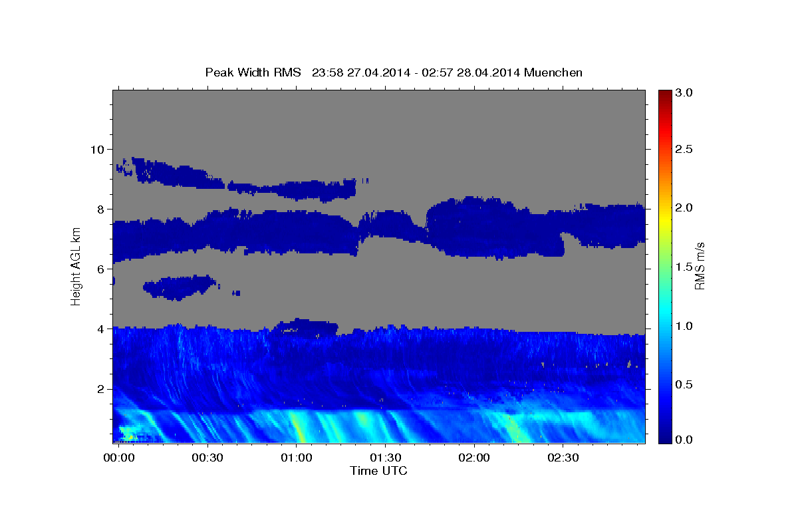Click the small cloud patch near 5.3 km height
The width and height of the screenshot is (798, 532).
click(180, 287)
